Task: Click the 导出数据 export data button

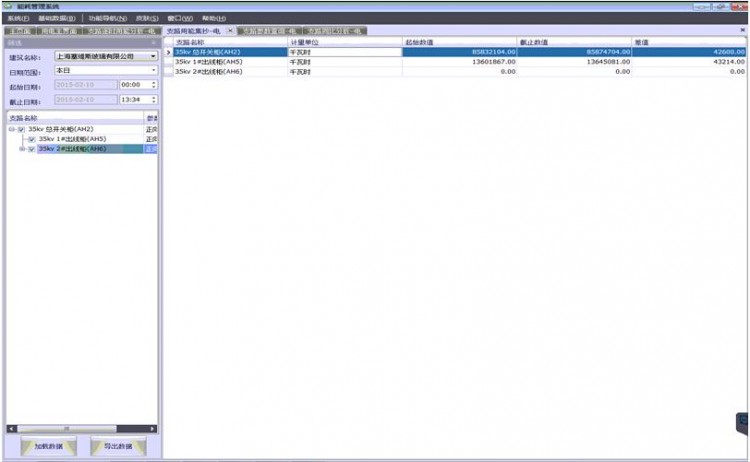Action: tap(118, 446)
